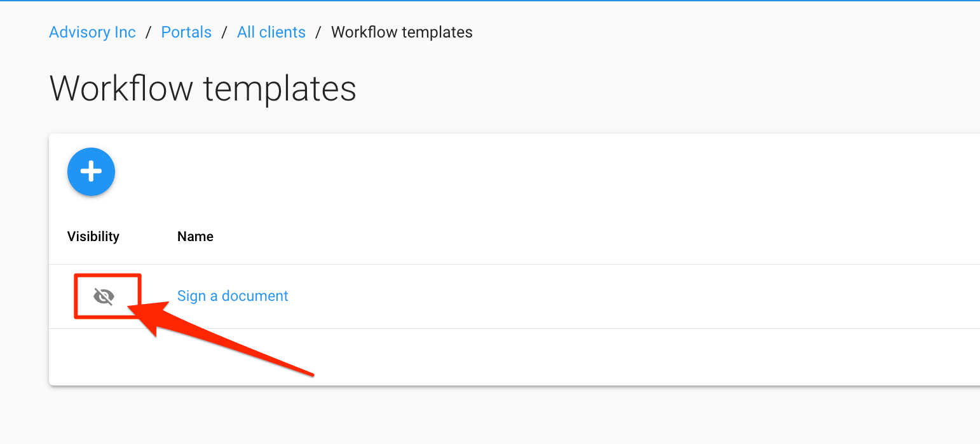
Task: Click the slash between Portals and All clients
Action: (224, 32)
